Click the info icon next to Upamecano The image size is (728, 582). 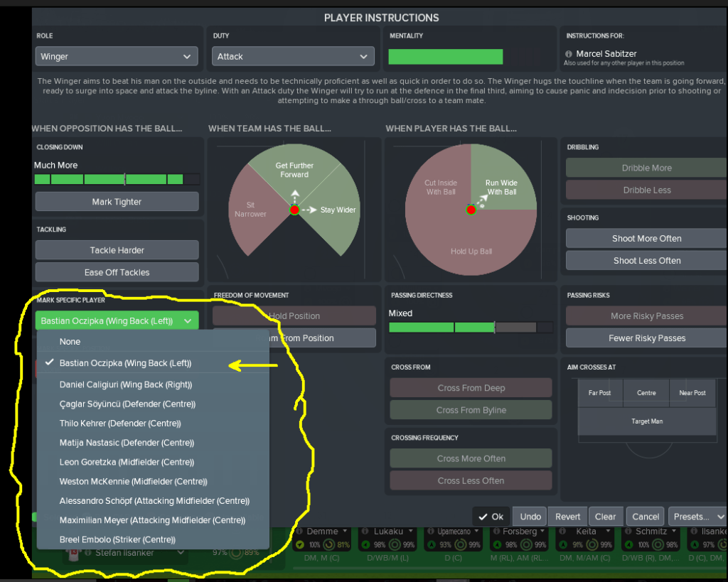tap(431, 532)
